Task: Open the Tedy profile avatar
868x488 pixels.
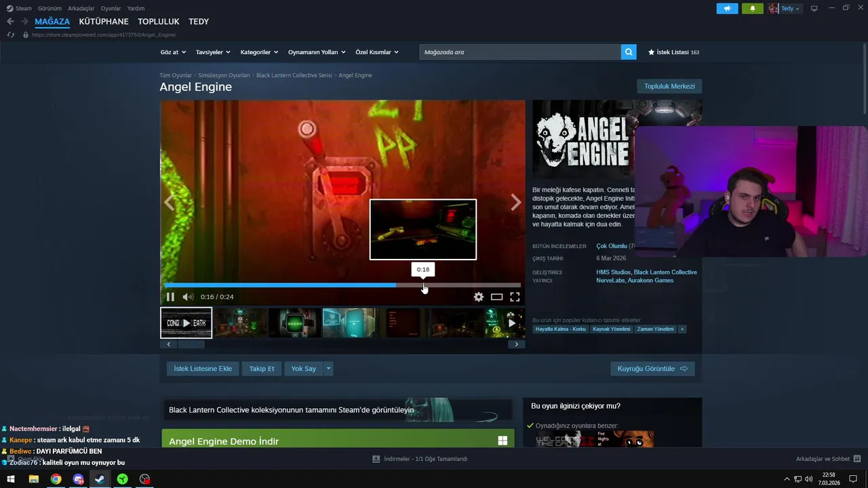Action: point(774,8)
